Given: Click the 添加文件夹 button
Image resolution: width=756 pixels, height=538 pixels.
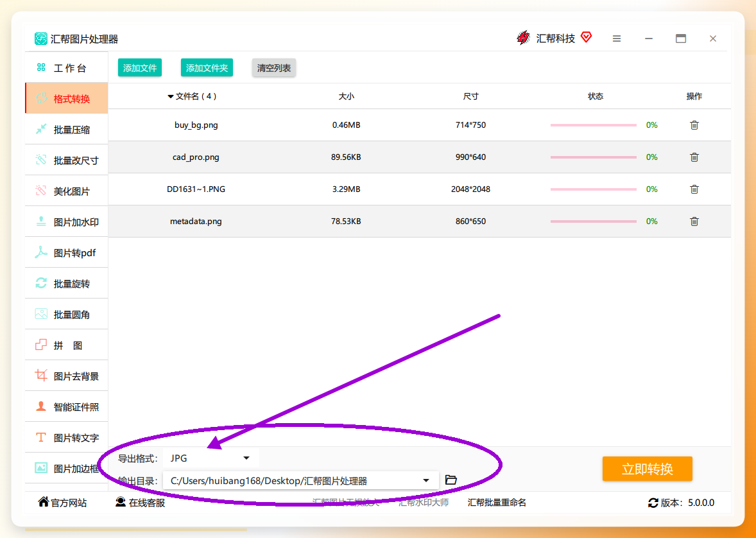Looking at the screenshot, I should pyautogui.click(x=207, y=68).
